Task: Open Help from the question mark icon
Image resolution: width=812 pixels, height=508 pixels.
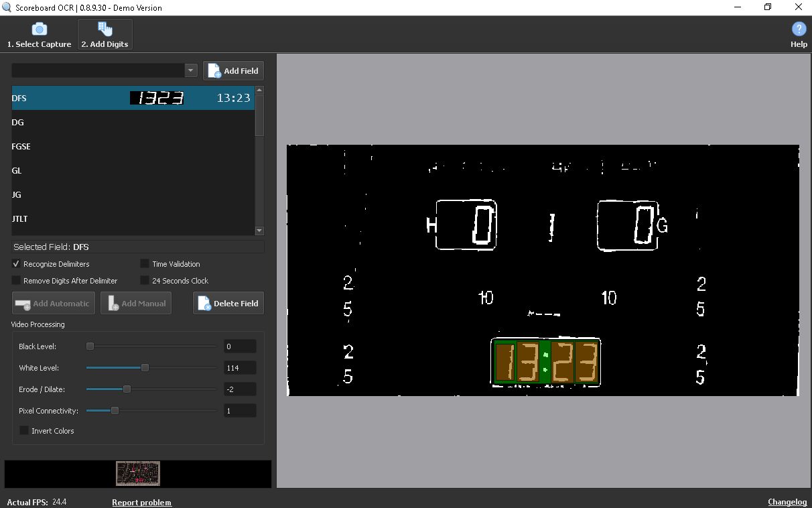Action: click(x=799, y=29)
